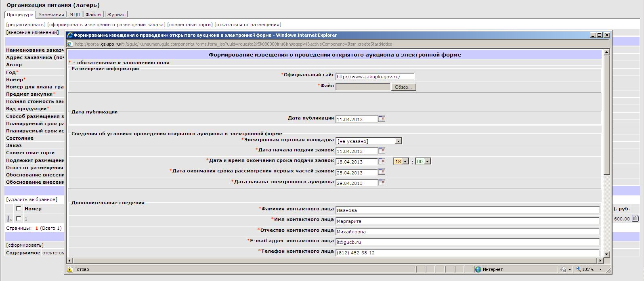Click the Дата начала подачи заявок field
The width and height of the screenshot is (644, 281).
357,151
